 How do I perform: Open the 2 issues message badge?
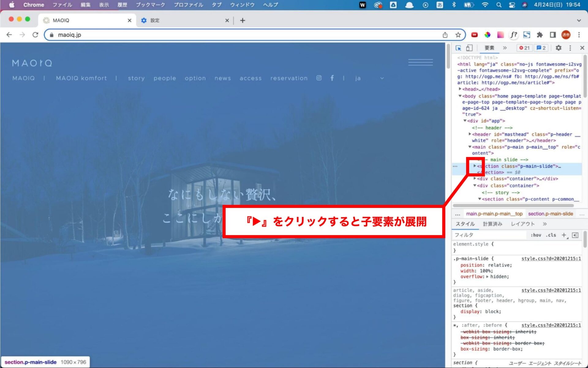(541, 48)
